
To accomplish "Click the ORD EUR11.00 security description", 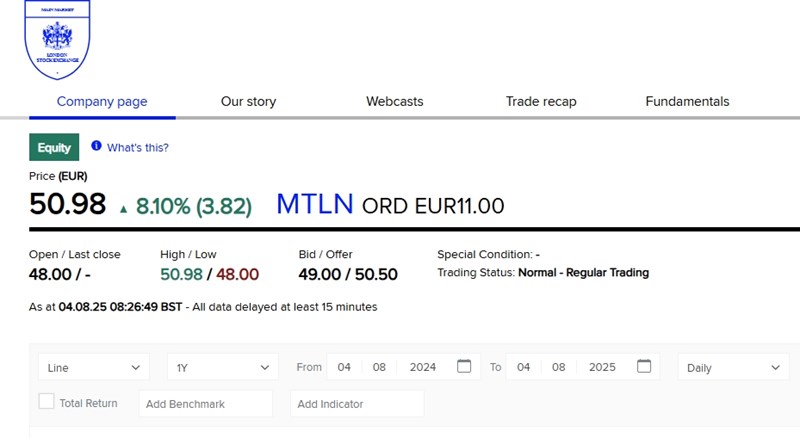I will click(433, 206).
